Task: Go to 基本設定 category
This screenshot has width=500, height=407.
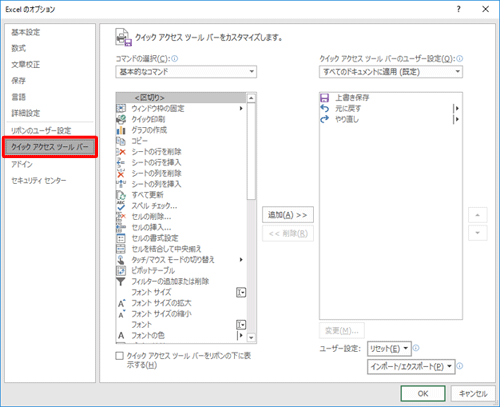Action: (x=26, y=32)
